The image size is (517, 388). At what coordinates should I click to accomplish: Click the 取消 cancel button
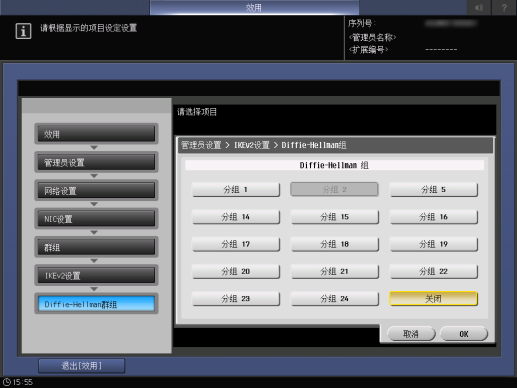point(411,334)
